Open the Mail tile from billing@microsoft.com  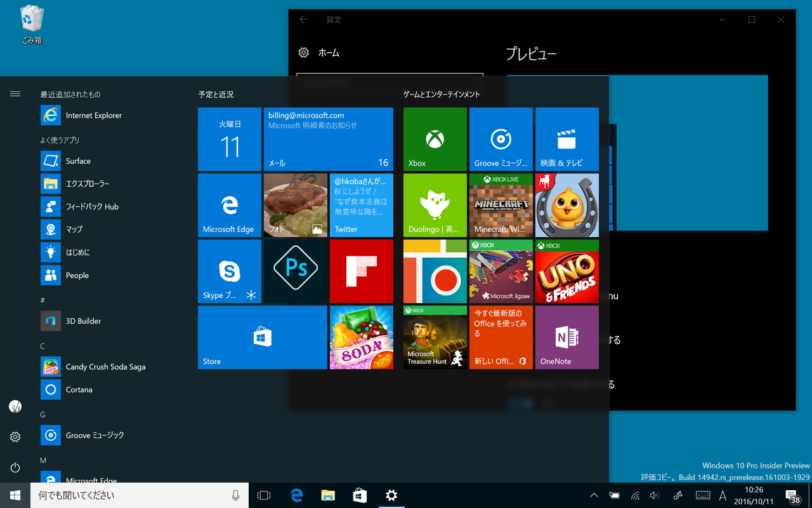pyautogui.click(x=329, y=139)
